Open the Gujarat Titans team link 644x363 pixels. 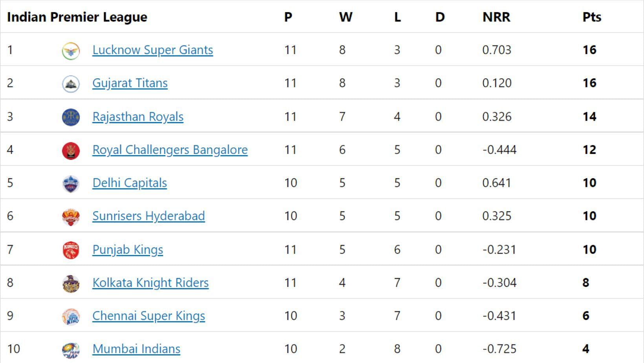coord(130,83)
